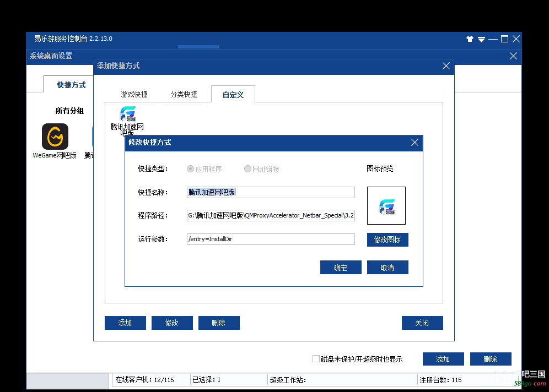
Task: Open the title bar dropdown menu arrow
Action: click(x=481, y=40)
